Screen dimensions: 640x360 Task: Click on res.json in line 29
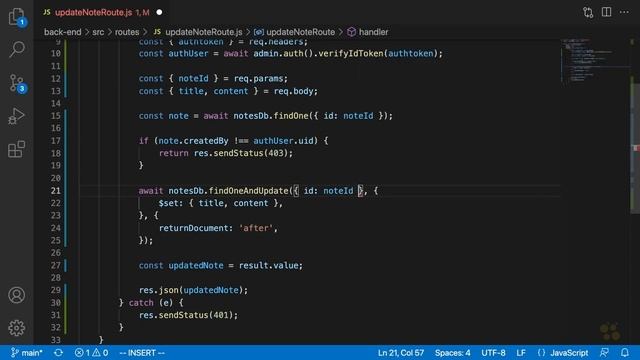coord(159,290)
